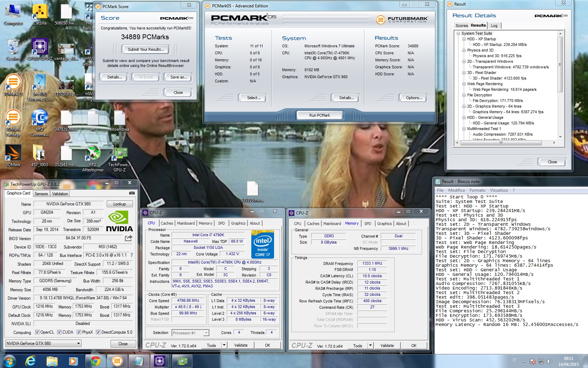Click the Submit Your Results button
Screen dimensions: 588x368
click(x=146, y=49)
